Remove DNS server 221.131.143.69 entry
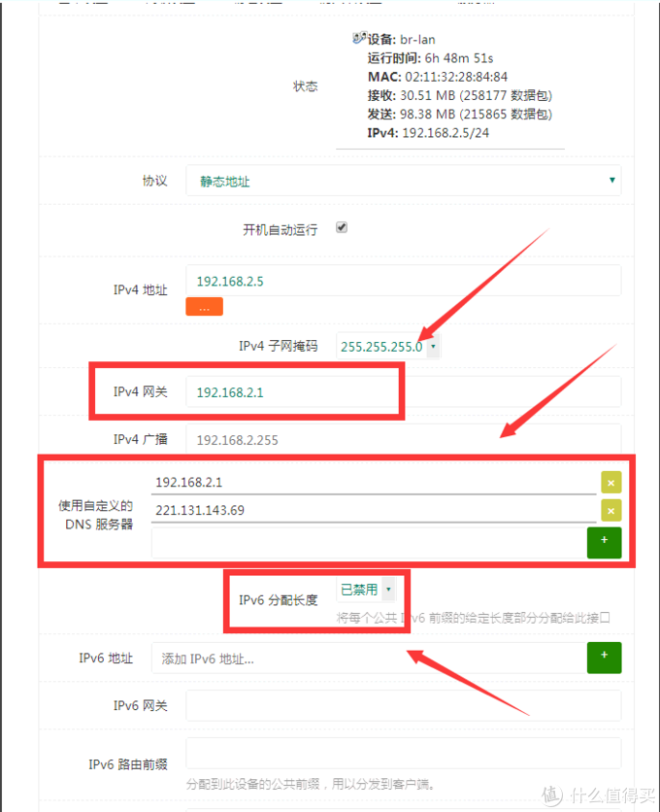Viewport: 660px width, 812px height. [610, 511]
